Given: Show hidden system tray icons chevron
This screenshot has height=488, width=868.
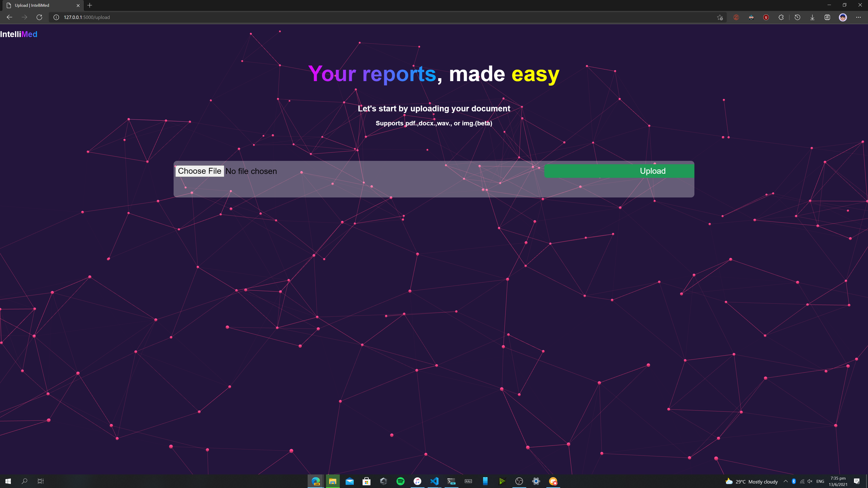Looking at the screenshot, I should click(785, 481).
